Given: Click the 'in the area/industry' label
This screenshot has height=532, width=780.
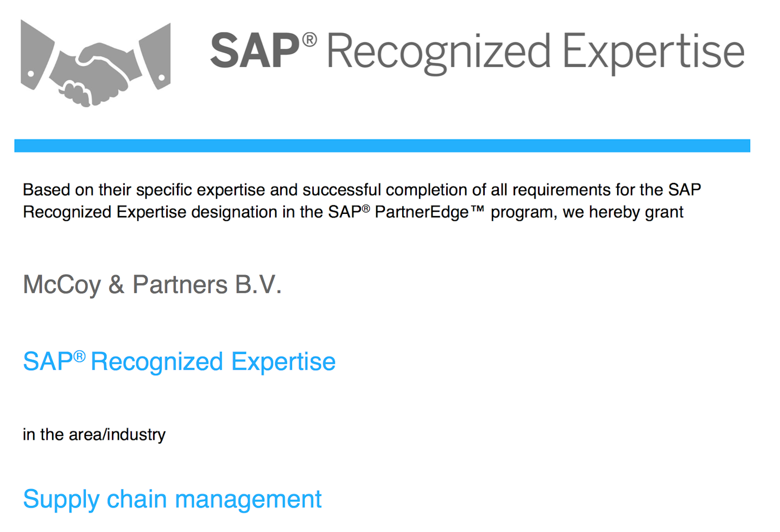Looking at the screenshot, I should pos(94,434).
